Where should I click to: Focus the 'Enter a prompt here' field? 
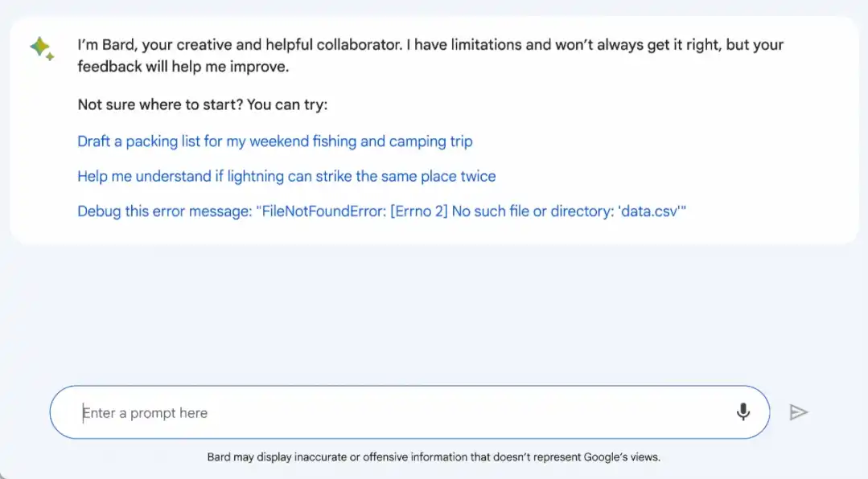[x=402, y=413]
